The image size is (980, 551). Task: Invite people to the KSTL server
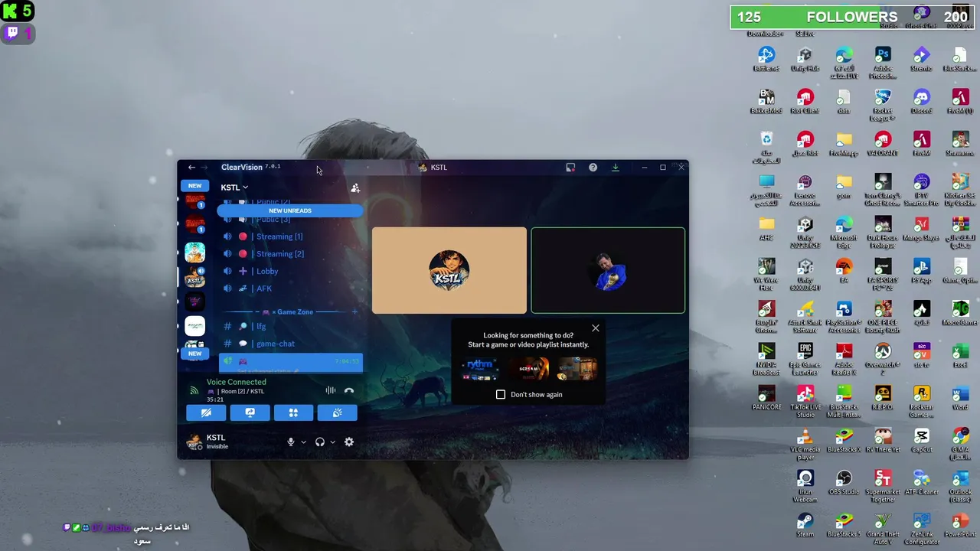[355, 187]
